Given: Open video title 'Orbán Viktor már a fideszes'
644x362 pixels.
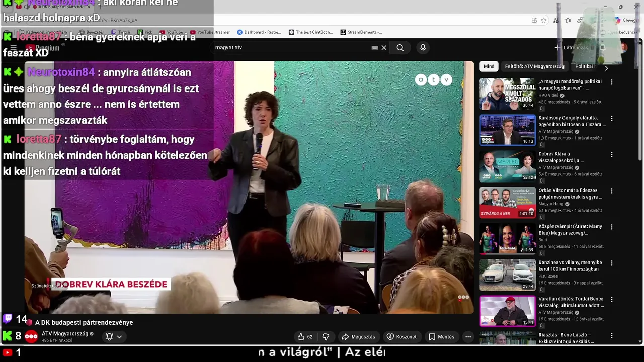Looking at the screenshot, I should [x=571, y=194].
